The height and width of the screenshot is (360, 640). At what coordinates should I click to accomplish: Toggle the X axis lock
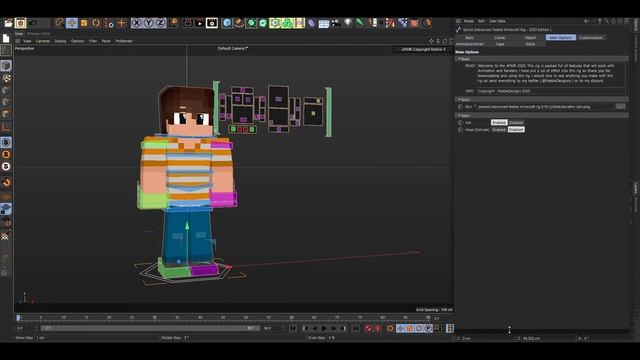[137, 23]
